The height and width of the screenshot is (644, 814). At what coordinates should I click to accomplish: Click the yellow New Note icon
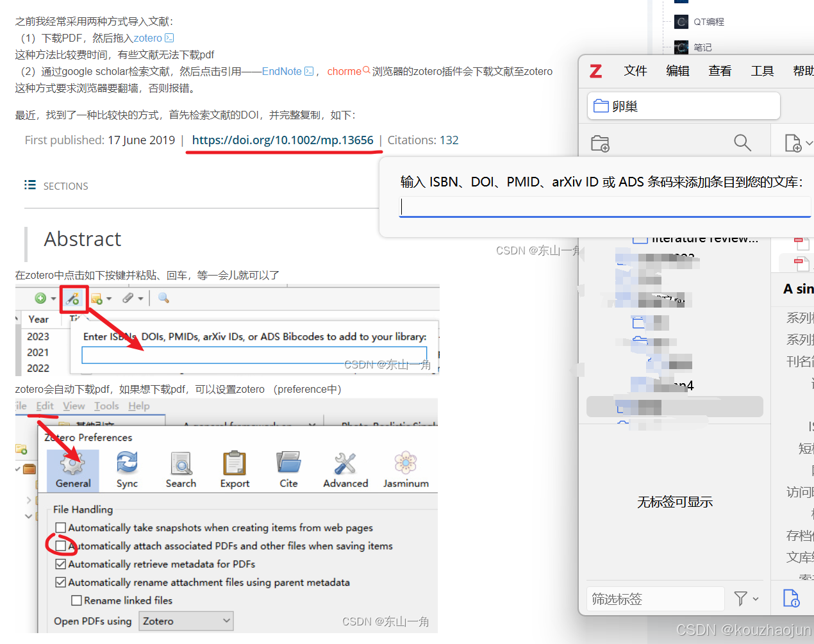click(97, 299)
